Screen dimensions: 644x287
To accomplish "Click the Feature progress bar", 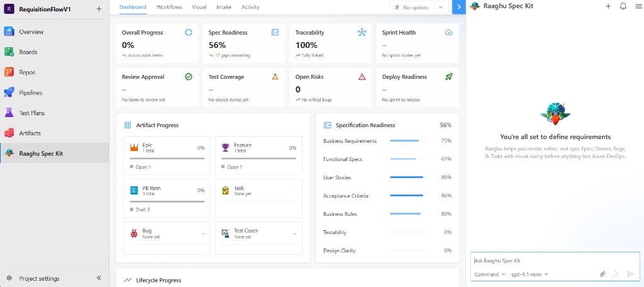I will pos(258,159).
